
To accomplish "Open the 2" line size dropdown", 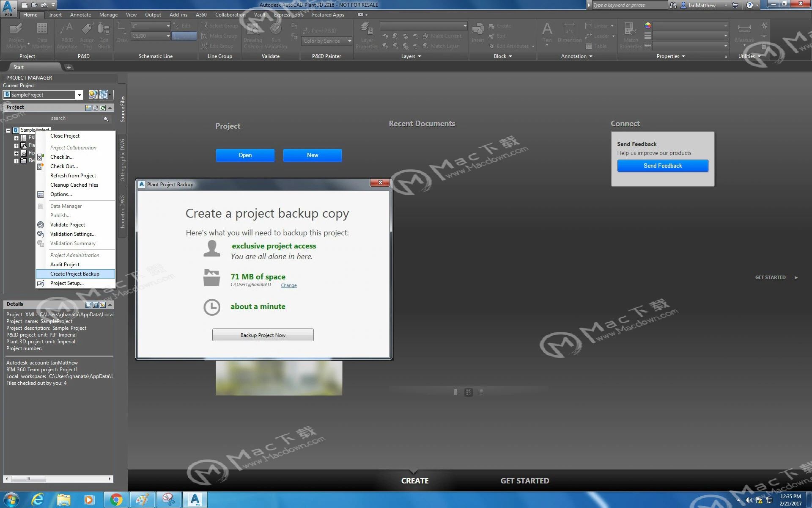I will tap(168, 26).
